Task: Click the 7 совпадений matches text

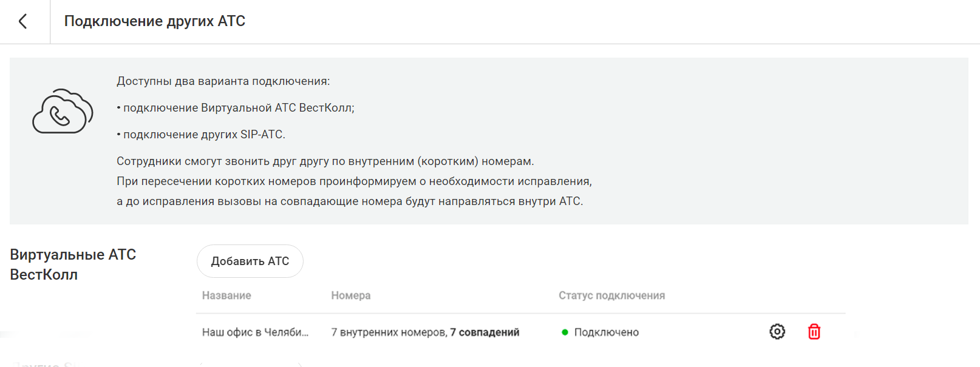Action: pyautogui.click(x=485, y=332)
